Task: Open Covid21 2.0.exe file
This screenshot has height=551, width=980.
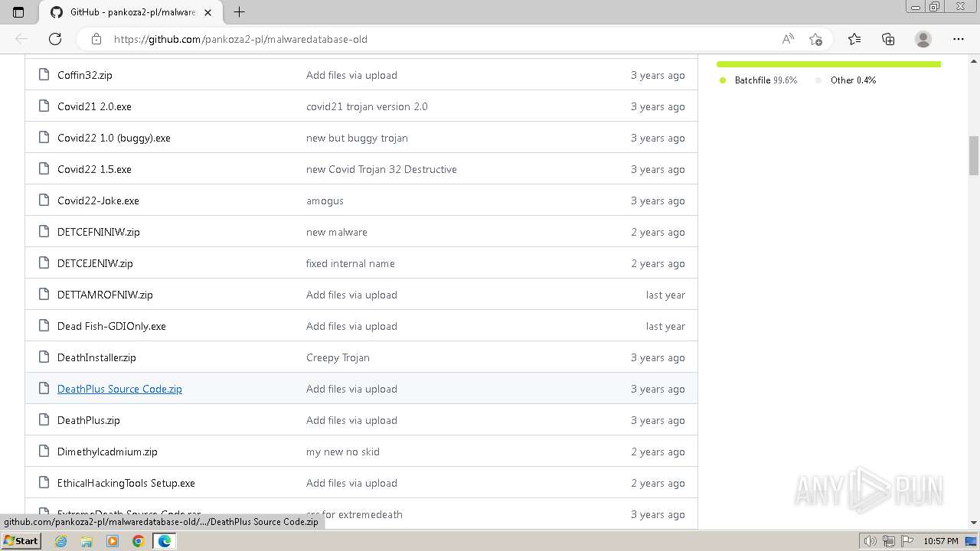Action: point(94,106)
